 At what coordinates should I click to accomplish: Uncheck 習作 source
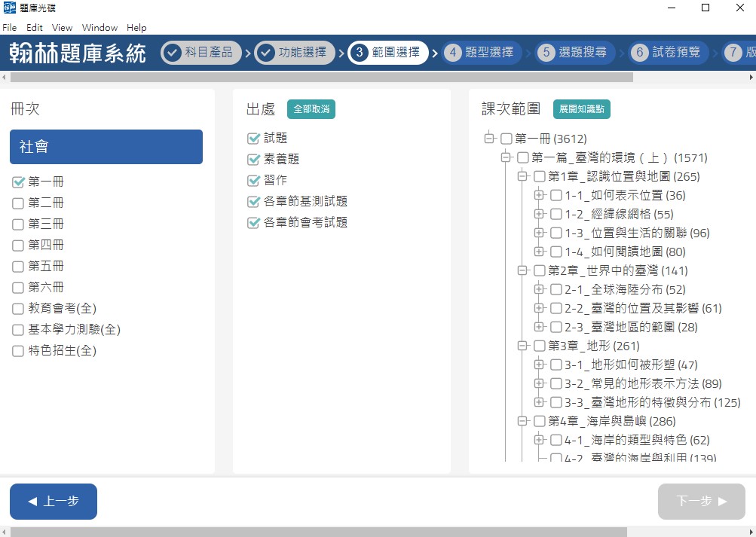253,181
